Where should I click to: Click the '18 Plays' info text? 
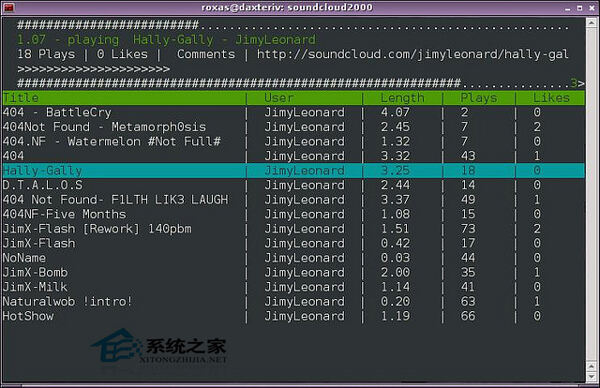(46, 54)
